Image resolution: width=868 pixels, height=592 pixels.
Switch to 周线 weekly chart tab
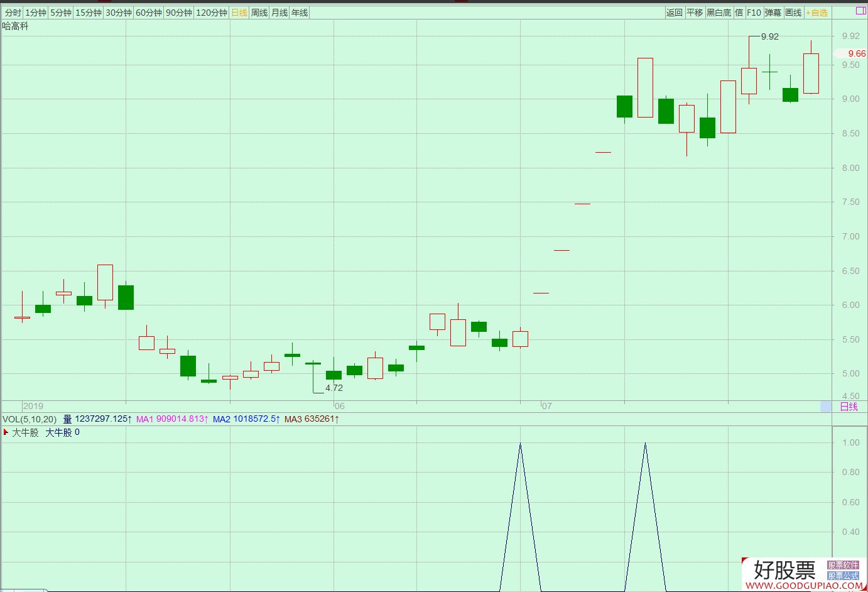click(x=259, y=13)
